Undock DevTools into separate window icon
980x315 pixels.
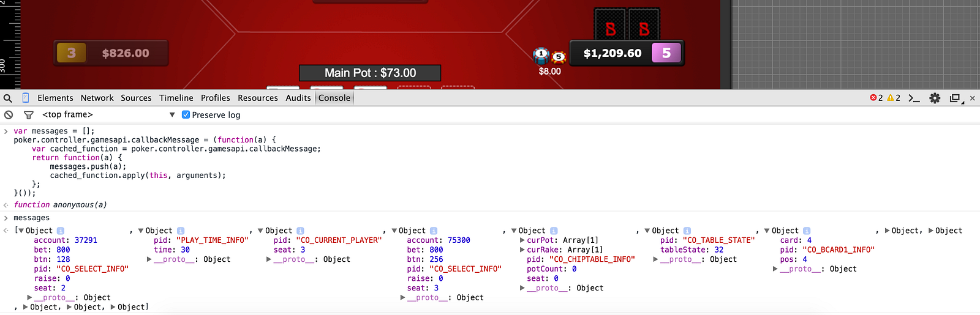point(956,98)
